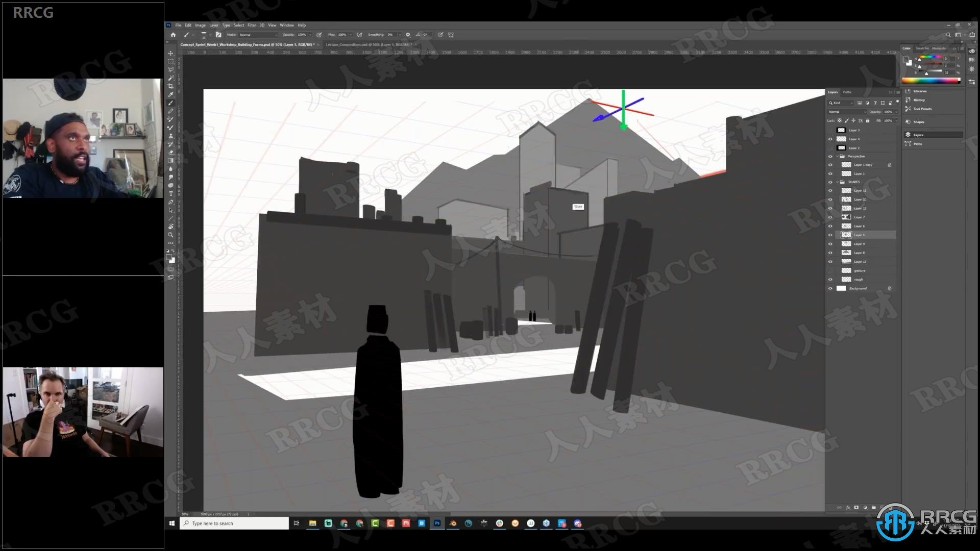Select the Lasso tool
The image size is (980, 551).
[170, 69]
